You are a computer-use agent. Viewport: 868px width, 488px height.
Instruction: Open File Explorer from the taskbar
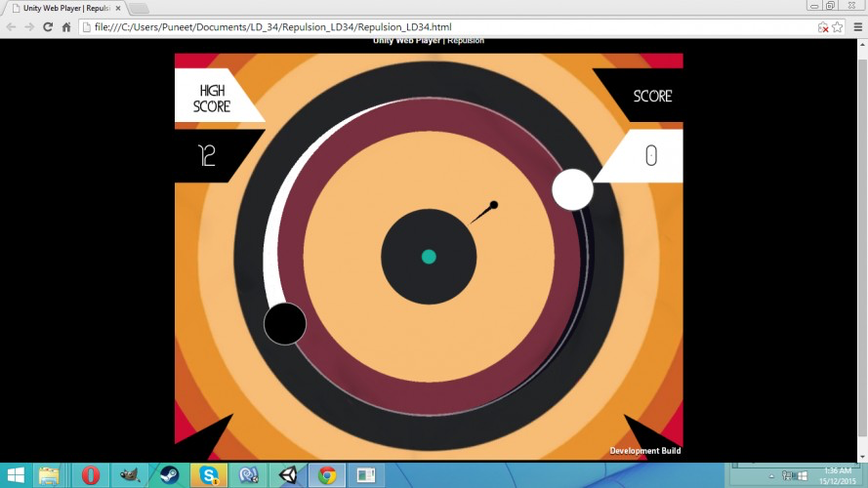[49, 475]
